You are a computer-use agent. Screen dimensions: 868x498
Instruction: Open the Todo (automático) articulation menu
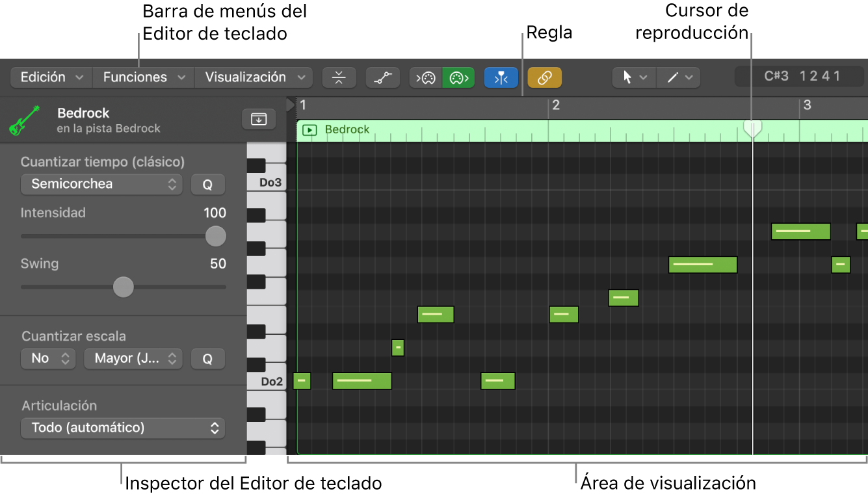point(123,428)
